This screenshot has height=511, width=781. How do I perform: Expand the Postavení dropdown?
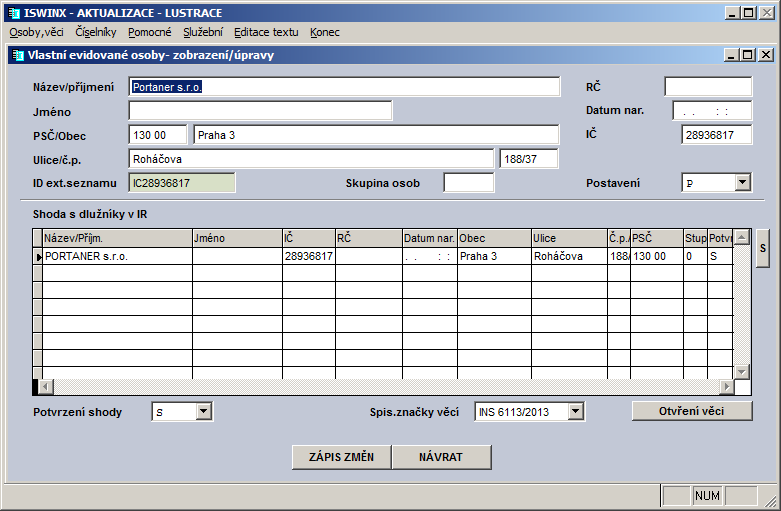coord(742,182)
